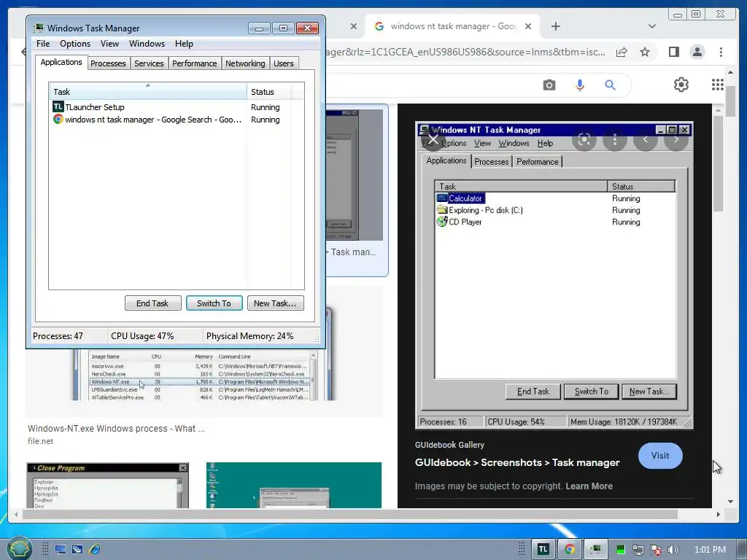747x560 pixels.
Task: Go to the next image in preview
Action: click(676, 139)
